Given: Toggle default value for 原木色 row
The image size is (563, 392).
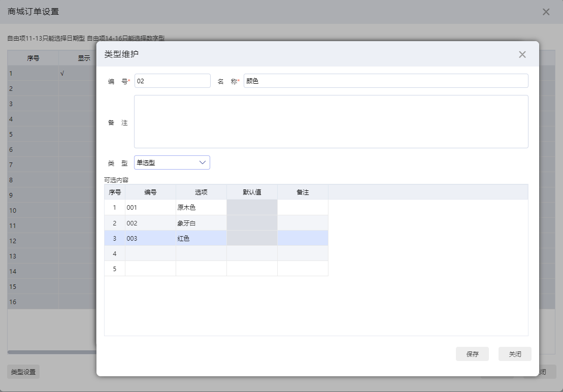Looking at the screenshot, I should click(x=252, y=208).
